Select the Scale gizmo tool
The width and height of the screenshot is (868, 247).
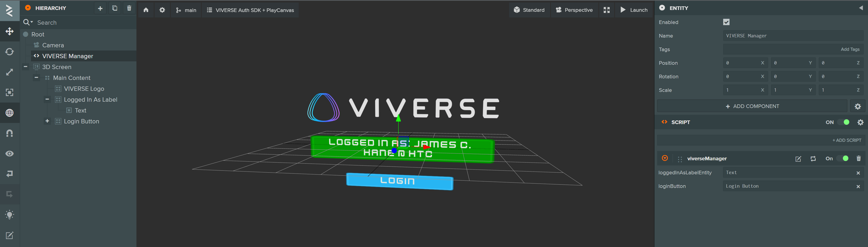(x=10, y=72)
